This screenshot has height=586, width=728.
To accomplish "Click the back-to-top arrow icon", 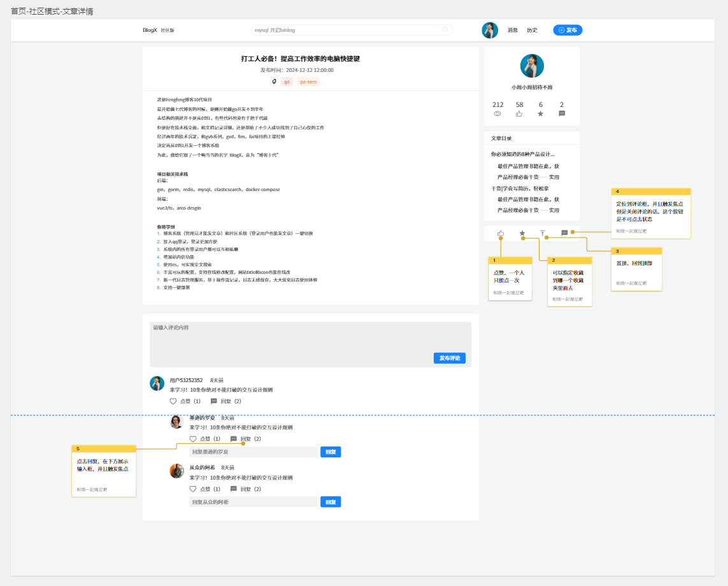I will tap(543, 233).
